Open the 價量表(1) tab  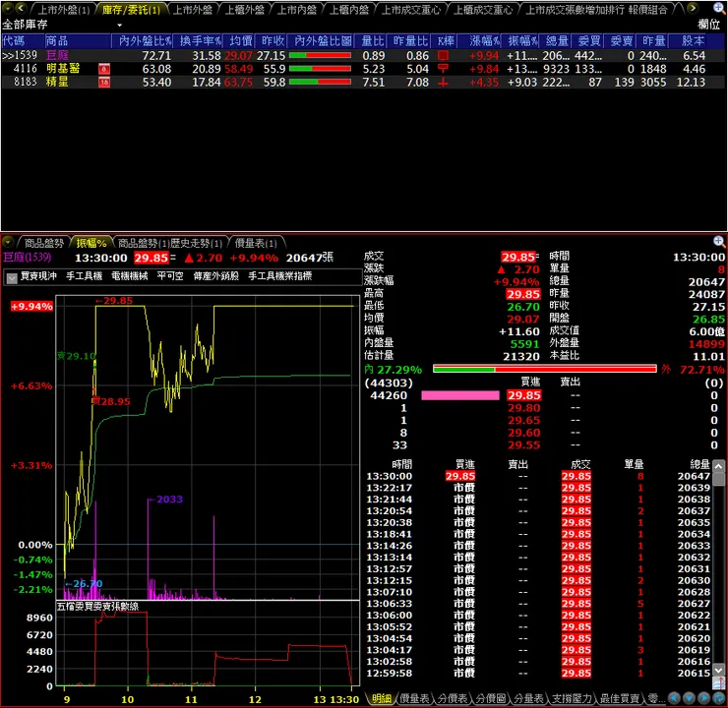coord(256,243)
